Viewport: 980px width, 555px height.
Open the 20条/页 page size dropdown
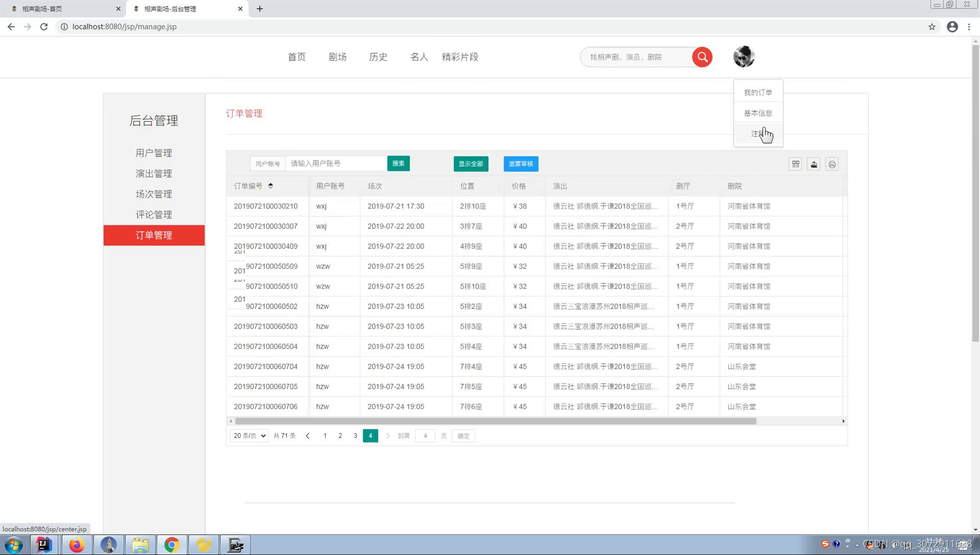click(x=249, y=436)
